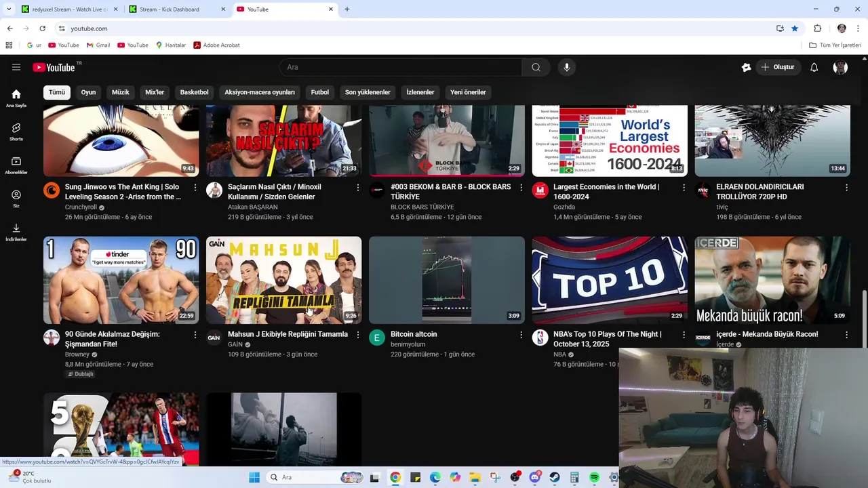Viewport: 868px width, 488px height.
Task: Open options for ELRAEN DOLANDIRICILARI video
Action: pos(846,187)
